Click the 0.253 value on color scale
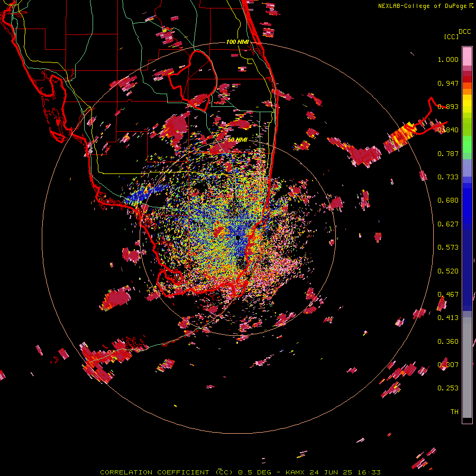 pyautogui.click(x=448, y=388)
